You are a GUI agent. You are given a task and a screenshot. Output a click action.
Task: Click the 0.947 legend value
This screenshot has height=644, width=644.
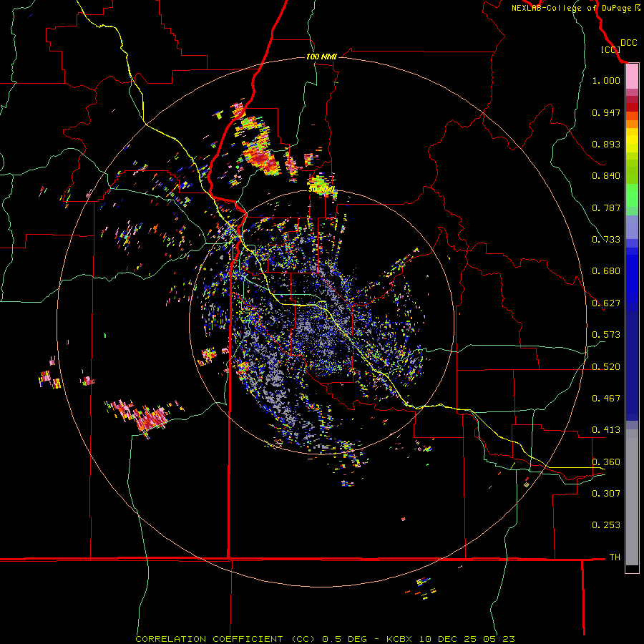(x=606, y=112)
